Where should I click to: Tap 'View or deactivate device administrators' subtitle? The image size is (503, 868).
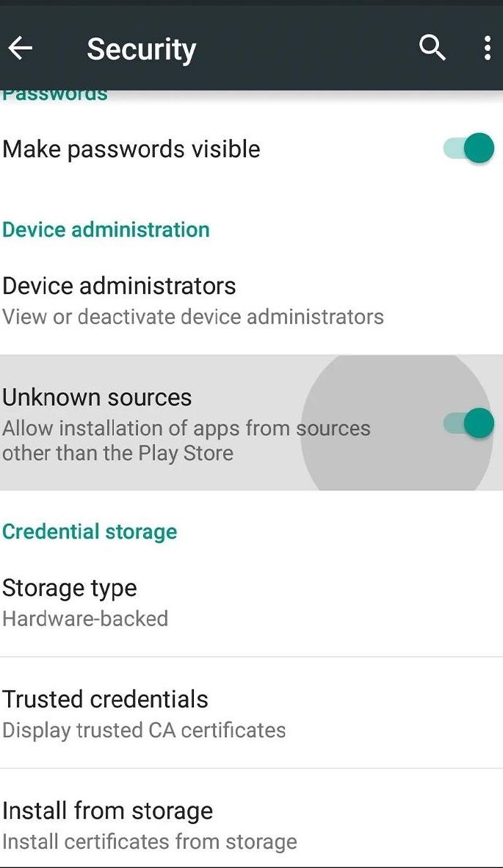pyautogui.click(x=192, y=317)
